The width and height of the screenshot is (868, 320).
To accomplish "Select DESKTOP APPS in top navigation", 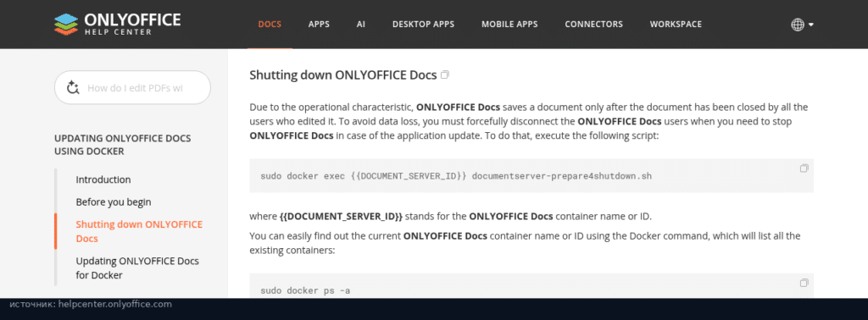I will (x=424, y=25).
